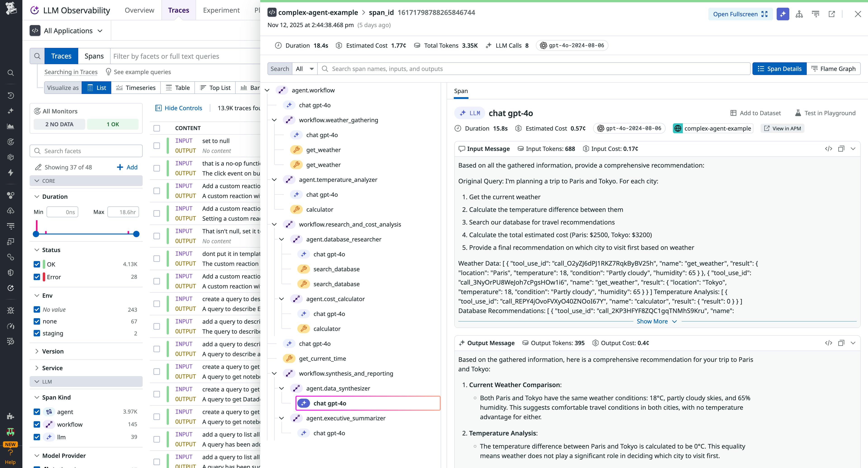The height and width of the screenshot is (468, 868).
Task: Click the view-as-code icon on Input Message panel
Action: click(829, 148)
